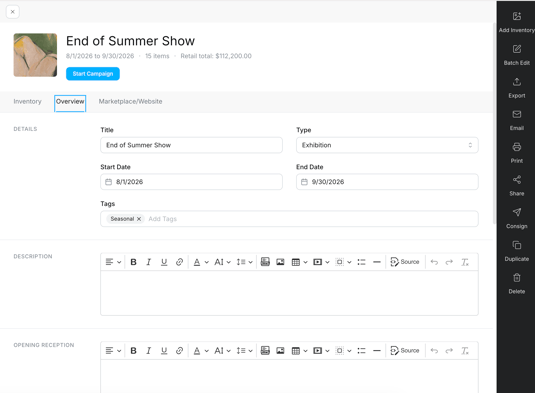Open font size dropdown in Opening Reception editor
This screenshot has height=393, width=535.
tap(222, 351)
